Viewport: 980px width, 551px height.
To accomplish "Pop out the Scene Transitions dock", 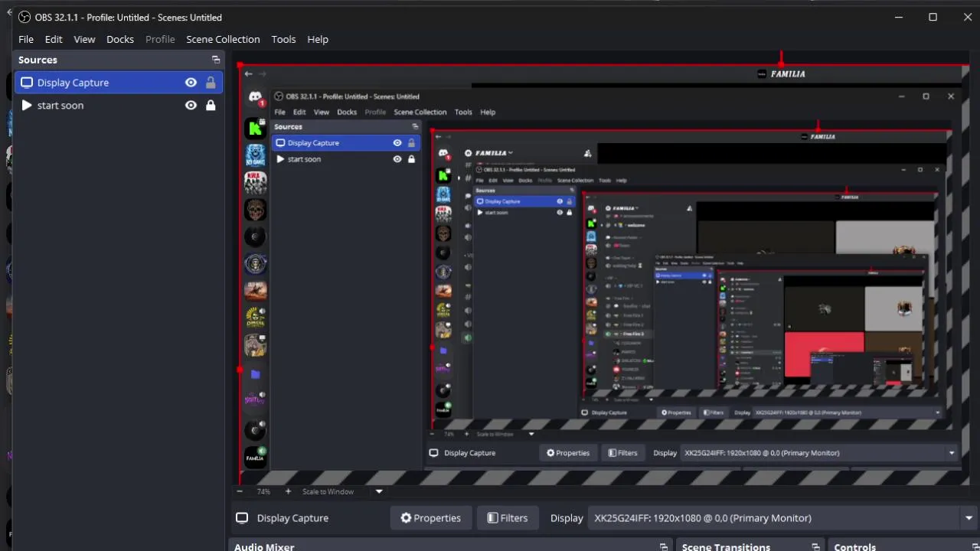I will tap(815, 546).
